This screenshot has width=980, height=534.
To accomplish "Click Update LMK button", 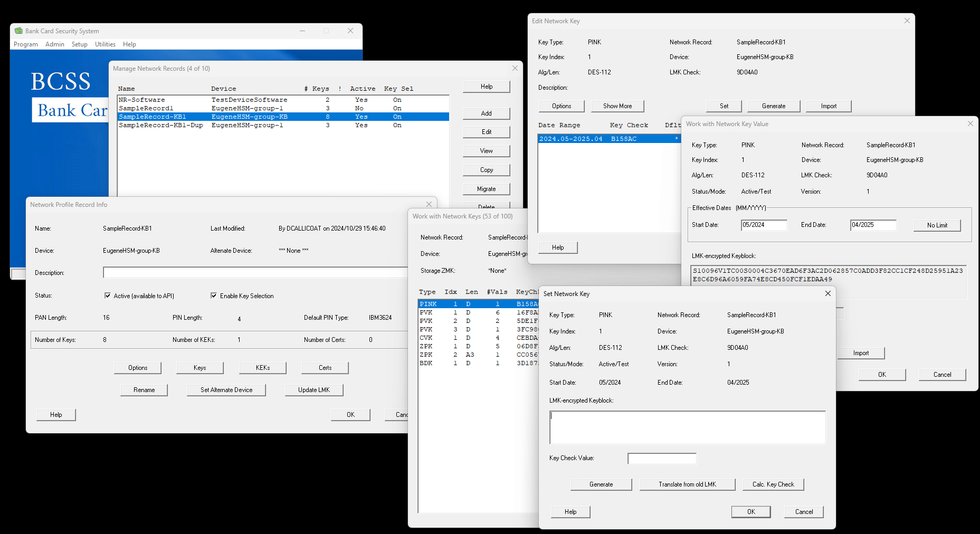I will point(314,390).
